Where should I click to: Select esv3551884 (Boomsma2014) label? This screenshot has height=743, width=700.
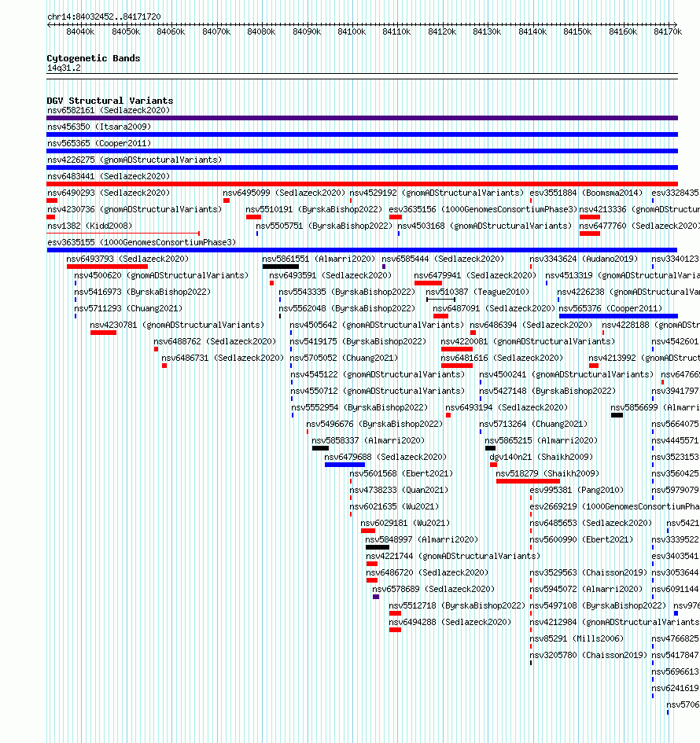tap(586, 193)
